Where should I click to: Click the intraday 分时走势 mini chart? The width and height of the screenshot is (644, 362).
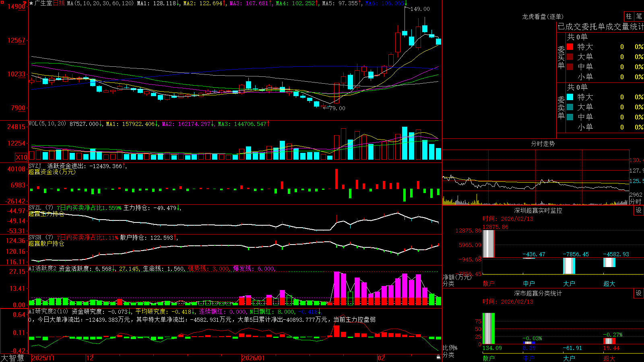point(536,177)
